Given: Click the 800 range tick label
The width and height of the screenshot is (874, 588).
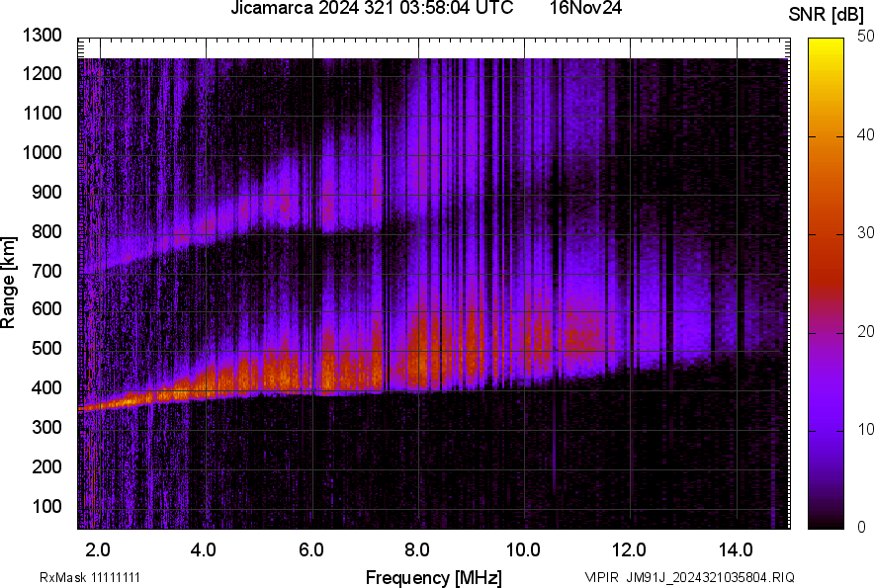Looking at the screenshot, I should point(46,230).
